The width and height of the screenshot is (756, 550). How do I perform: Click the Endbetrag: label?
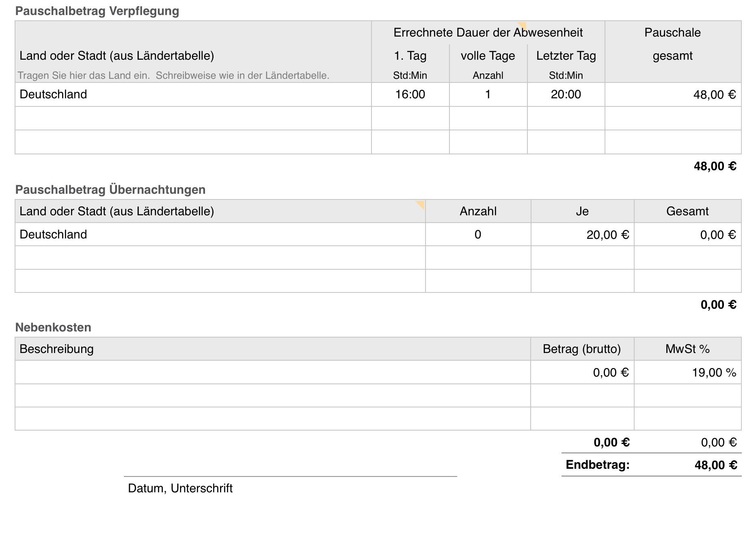pos(598,465)
